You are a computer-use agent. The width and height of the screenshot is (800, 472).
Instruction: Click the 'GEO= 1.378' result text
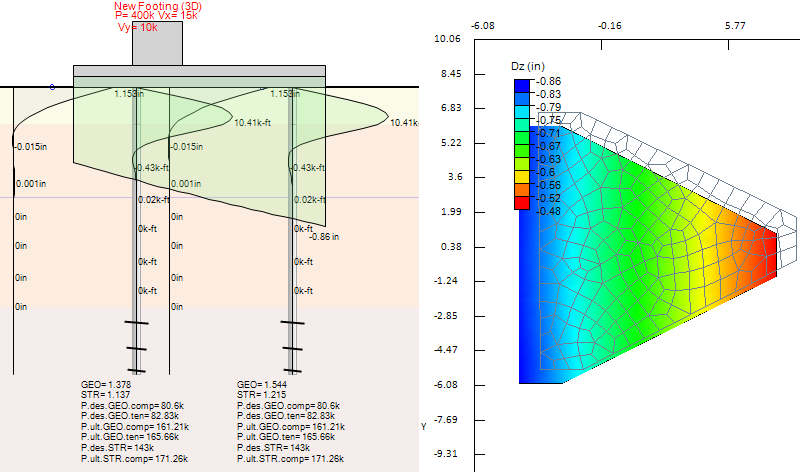click(x=106, y=384)
